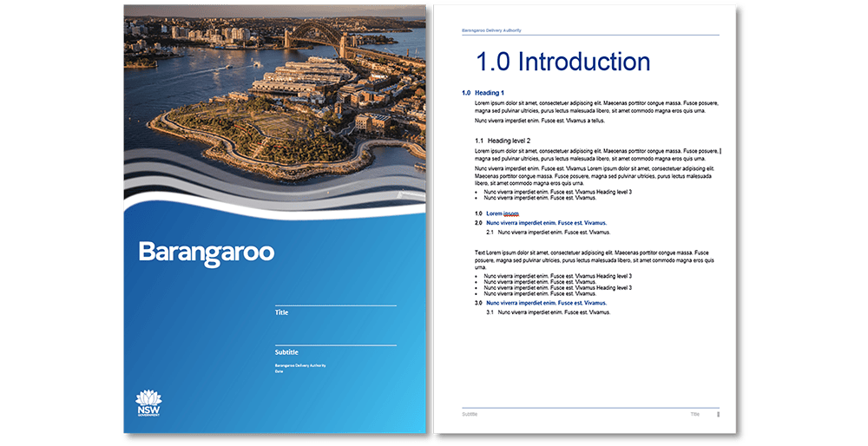868x446 pixels.
Task: Click the 1.1 Heading level 2 heading
Action: click(503, 141)
